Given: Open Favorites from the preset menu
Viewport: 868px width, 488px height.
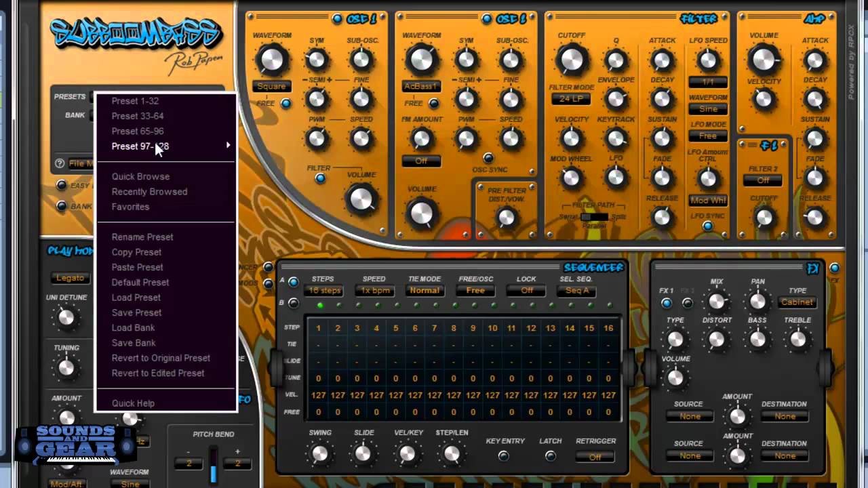Looking at the screenshot, I should click(130, 207).
